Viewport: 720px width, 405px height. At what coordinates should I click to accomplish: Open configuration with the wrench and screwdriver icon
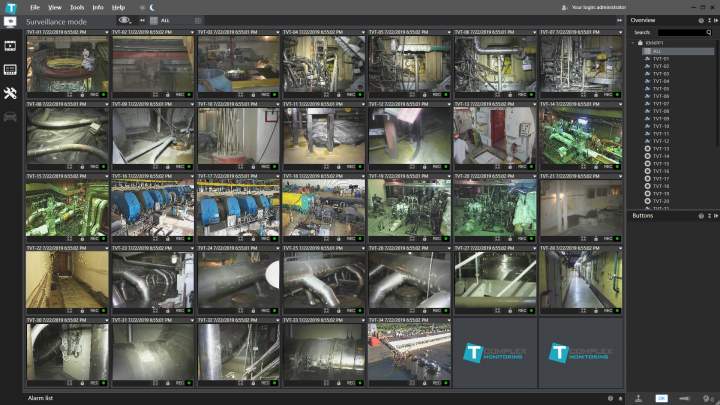[10, 93]
